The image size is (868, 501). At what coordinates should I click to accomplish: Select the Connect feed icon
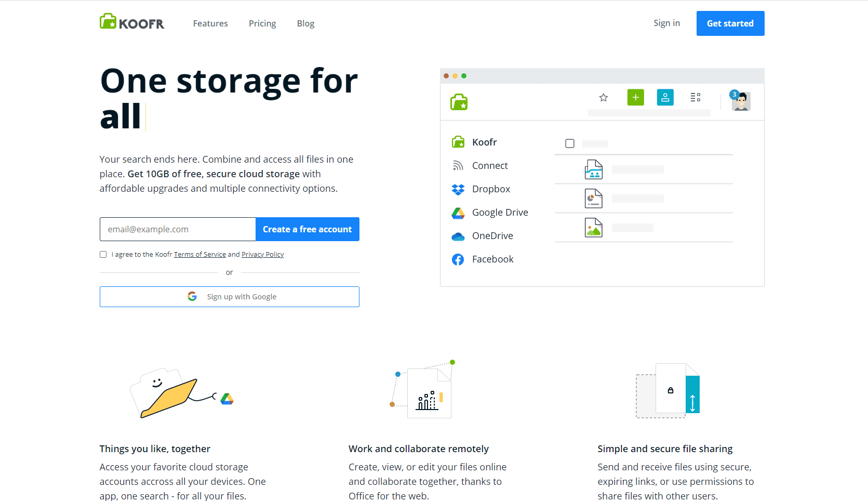click(x=458, y=165)
